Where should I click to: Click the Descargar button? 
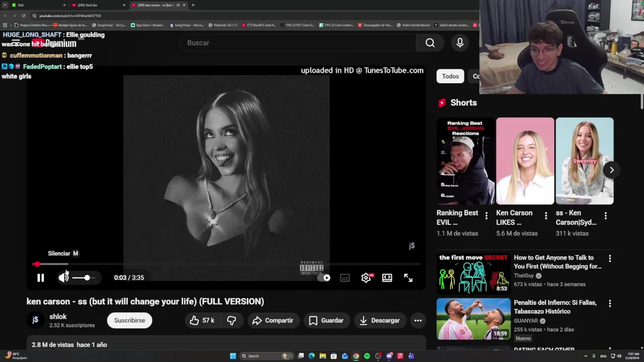point(380,320)
